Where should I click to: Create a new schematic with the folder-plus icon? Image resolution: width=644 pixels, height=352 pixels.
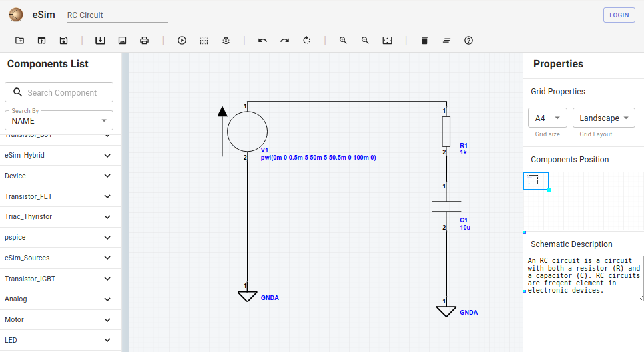(20, 40)
